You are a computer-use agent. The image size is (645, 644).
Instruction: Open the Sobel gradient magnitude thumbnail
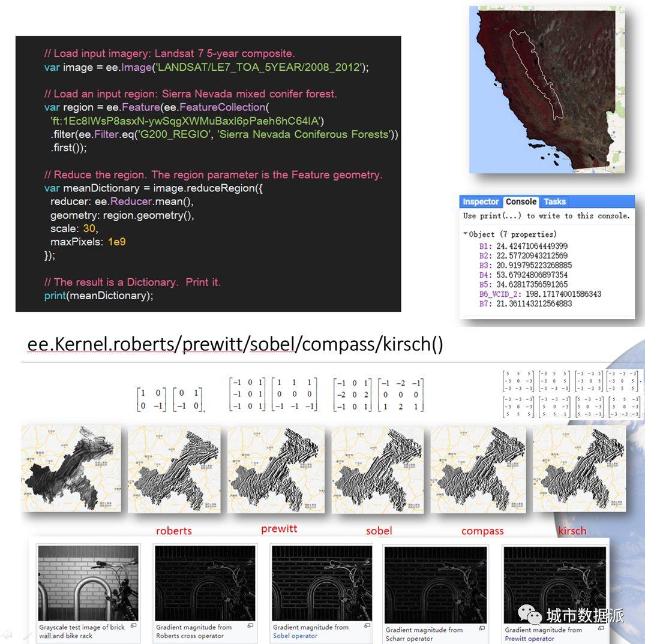(322, 583)
